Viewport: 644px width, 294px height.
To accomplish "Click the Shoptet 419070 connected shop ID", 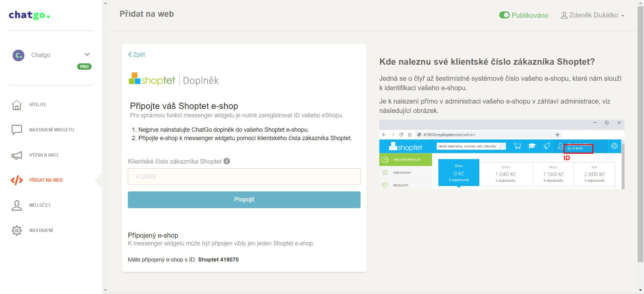I will tap(218, 259).
